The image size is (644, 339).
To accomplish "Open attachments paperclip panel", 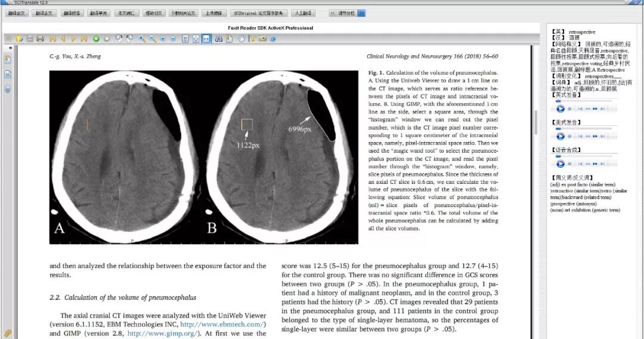I will pyautogui.click(x=8, y=333).
